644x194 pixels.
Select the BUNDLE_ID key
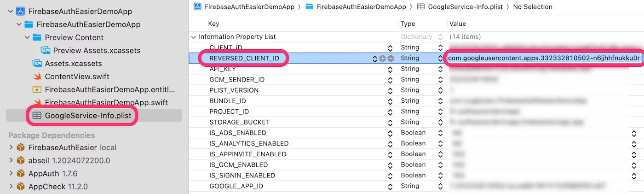[x=228, y=101]
